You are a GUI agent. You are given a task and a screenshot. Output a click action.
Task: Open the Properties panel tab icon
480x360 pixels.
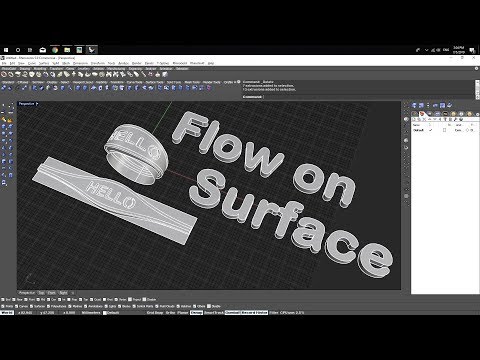point(415,114)
